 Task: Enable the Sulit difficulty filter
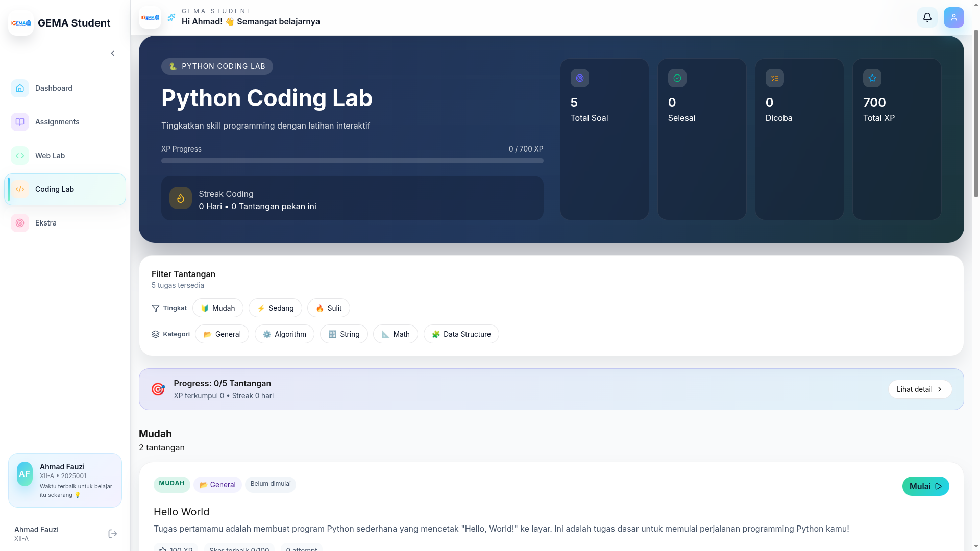click(328, 308)
